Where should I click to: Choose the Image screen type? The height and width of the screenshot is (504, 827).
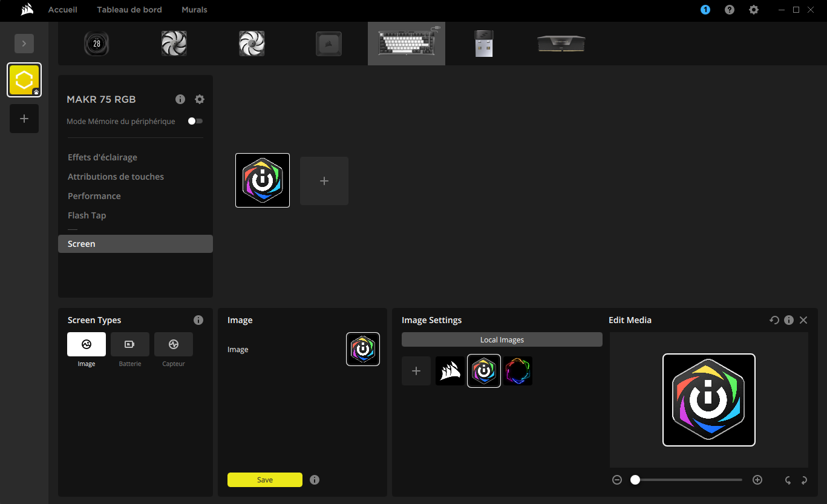click(87, 344)
